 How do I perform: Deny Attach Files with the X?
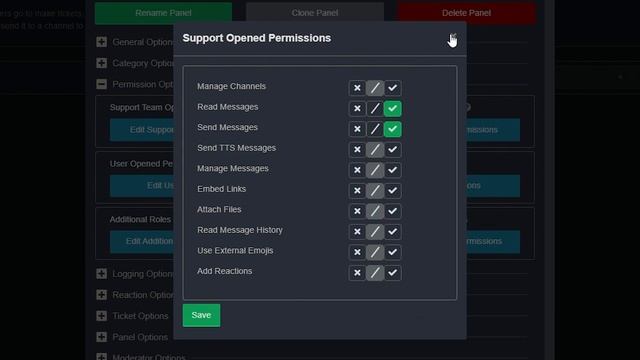[x=357, y=211]
